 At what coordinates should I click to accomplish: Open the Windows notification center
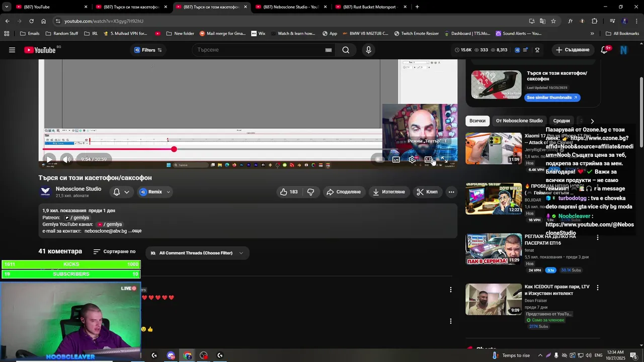(x=633, y=355)
